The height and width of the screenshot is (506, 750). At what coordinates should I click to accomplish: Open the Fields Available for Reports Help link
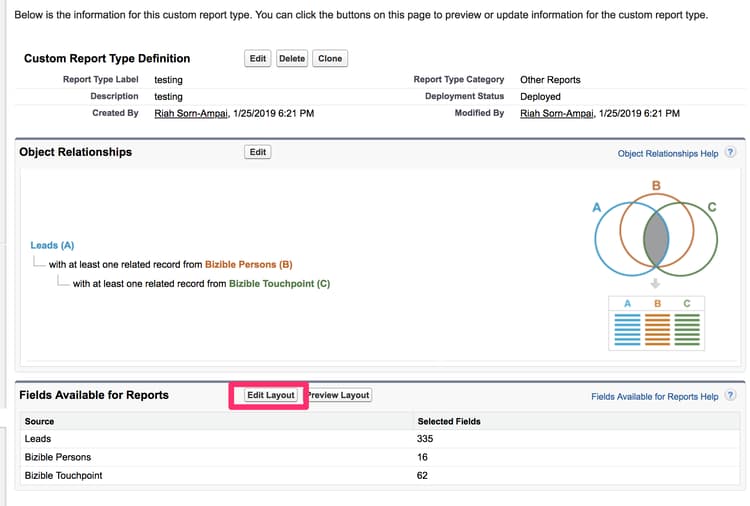click(x=654, y=396)
